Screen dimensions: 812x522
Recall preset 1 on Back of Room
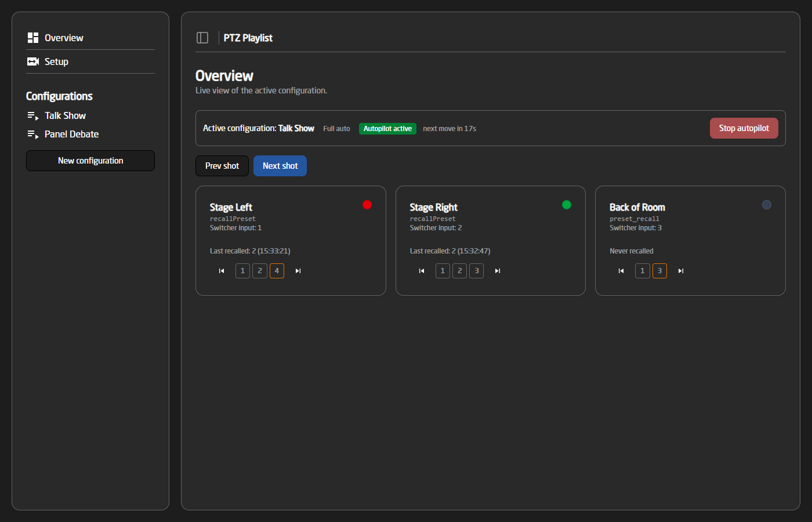point(642,271)
